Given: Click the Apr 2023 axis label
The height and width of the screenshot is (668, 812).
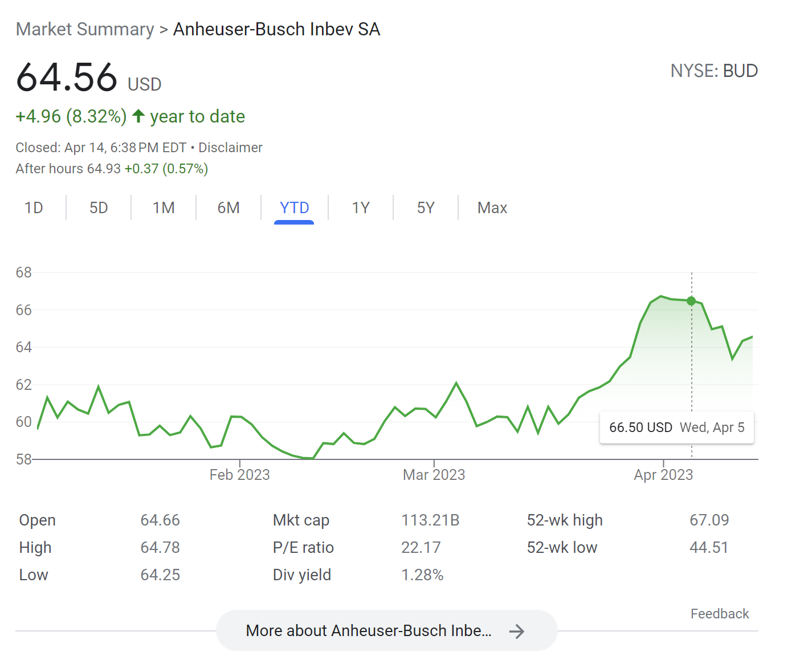Looking at the screenshot, I should point(663,475).
